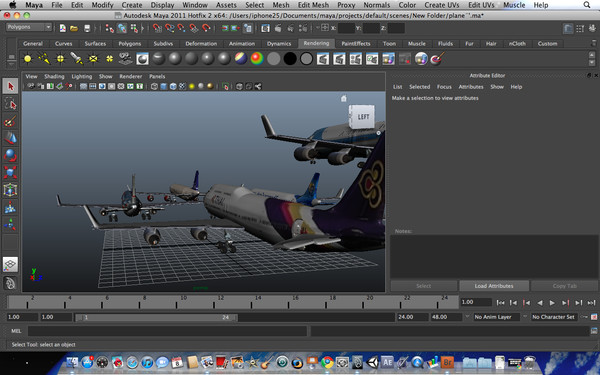This screenshot has width=600, height=375.
Task: Enable select by component type mode
Action: pos(134,28)
